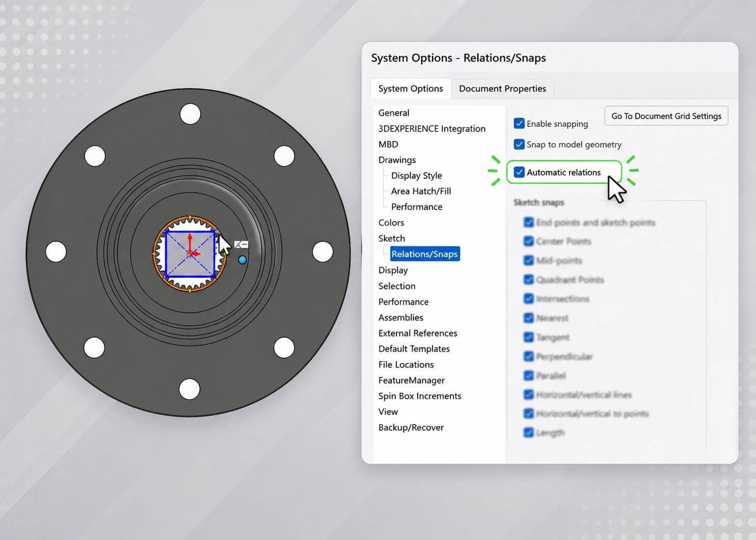Select the View category
Screen dimensions: 756x540
point(388,412)
